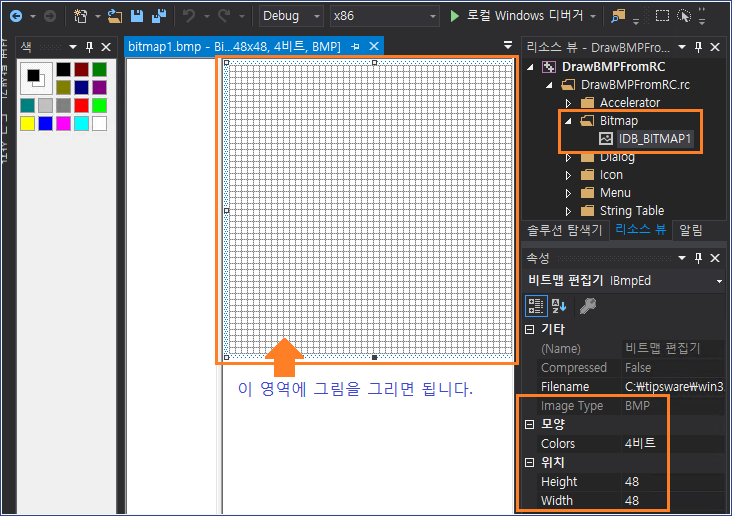This screenshot has height=516, width=732.
Task: Pin the Properties panel
Action: pyautogui.click(x=698, y=258)
